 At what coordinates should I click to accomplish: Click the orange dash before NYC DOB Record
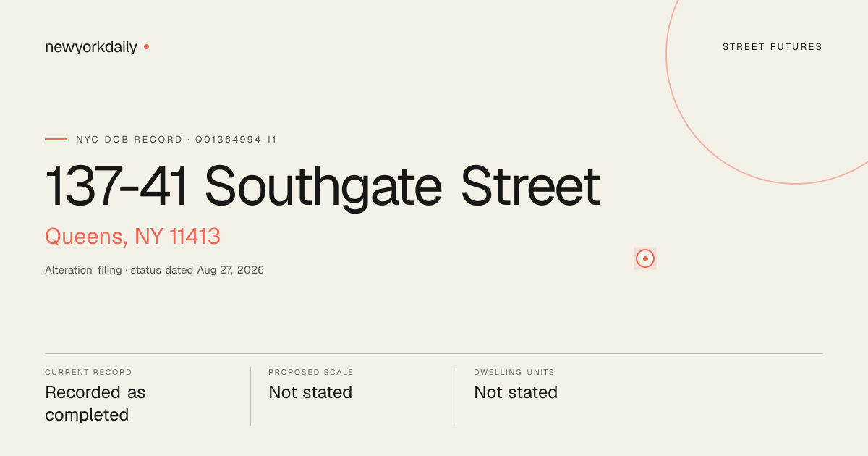(56, 139)
